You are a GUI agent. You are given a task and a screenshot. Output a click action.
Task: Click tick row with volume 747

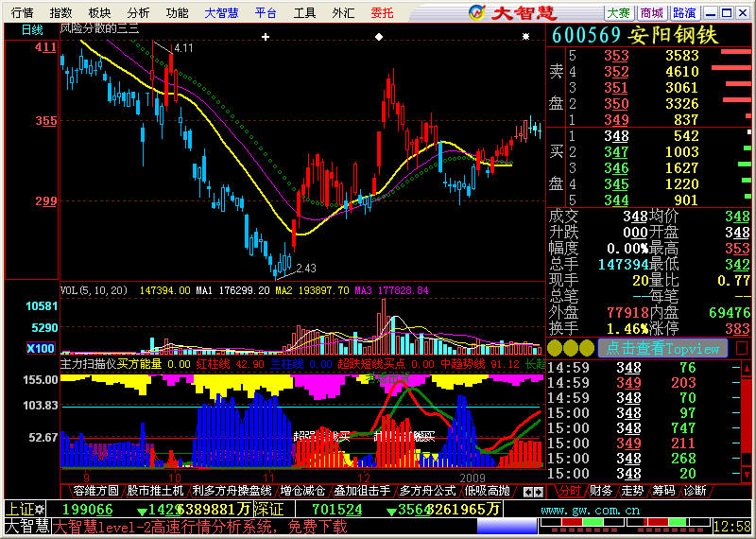pos(644,428)
